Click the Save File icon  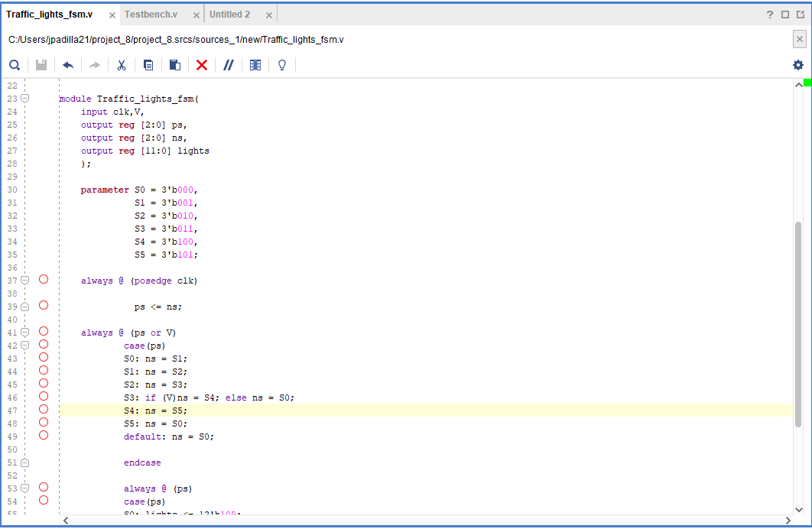pos(41,65)
